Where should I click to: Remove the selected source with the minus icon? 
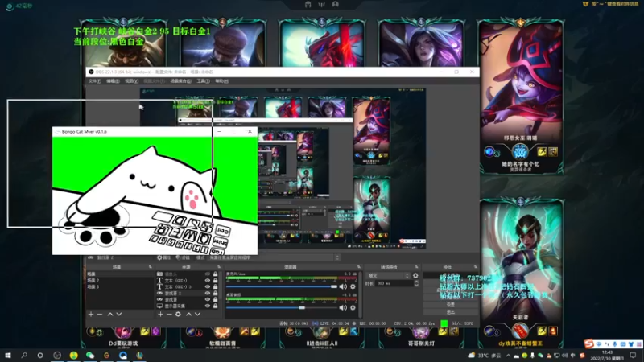coord(169,314)
